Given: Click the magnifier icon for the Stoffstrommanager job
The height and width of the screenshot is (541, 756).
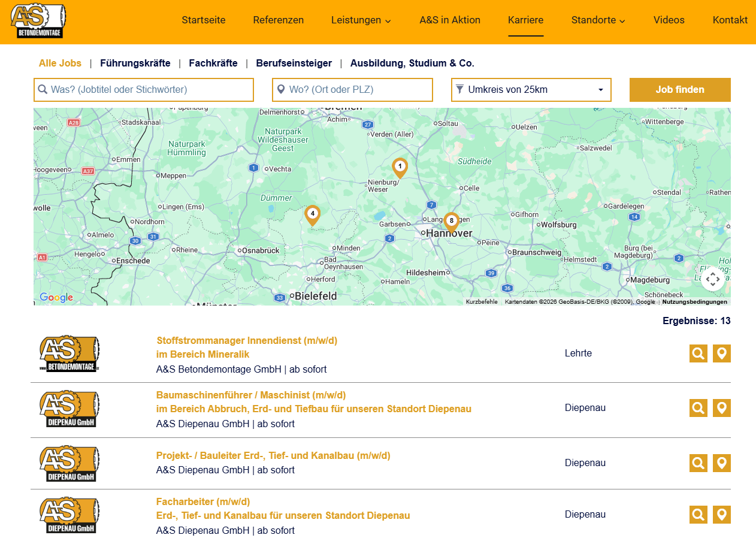Looking at the screenshot, I should click(x=698, y=353).
